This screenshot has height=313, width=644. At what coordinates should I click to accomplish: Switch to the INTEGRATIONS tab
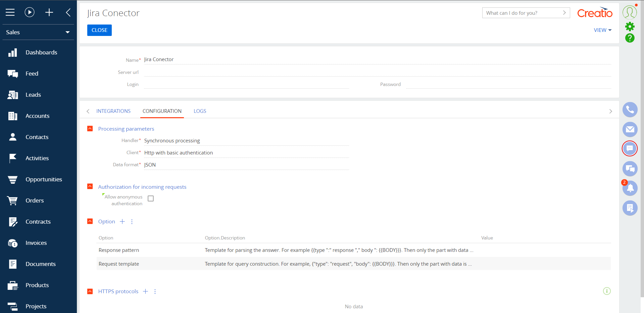click(113, 111)
